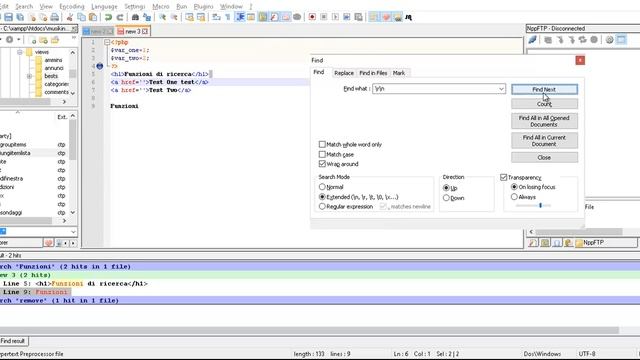Click Find All in Current Document
This screenshot has width=640, height=360.
[x=544, y=141]
